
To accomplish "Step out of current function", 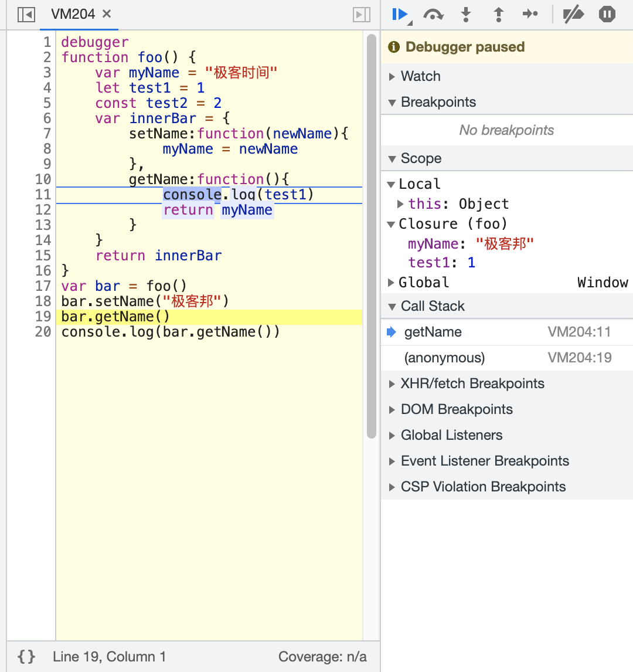I will [499, 15].
